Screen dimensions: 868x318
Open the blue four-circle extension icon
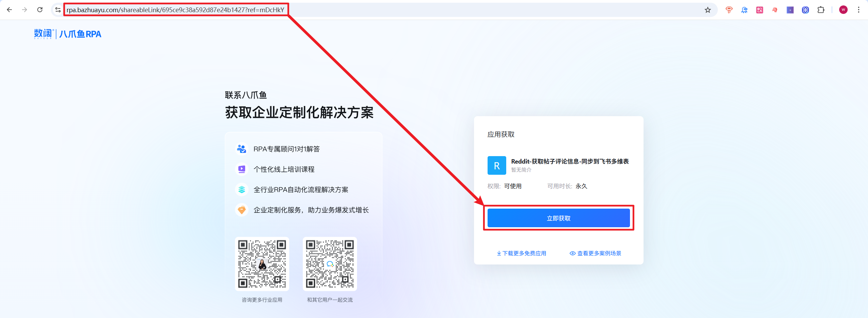pos(805,10)
